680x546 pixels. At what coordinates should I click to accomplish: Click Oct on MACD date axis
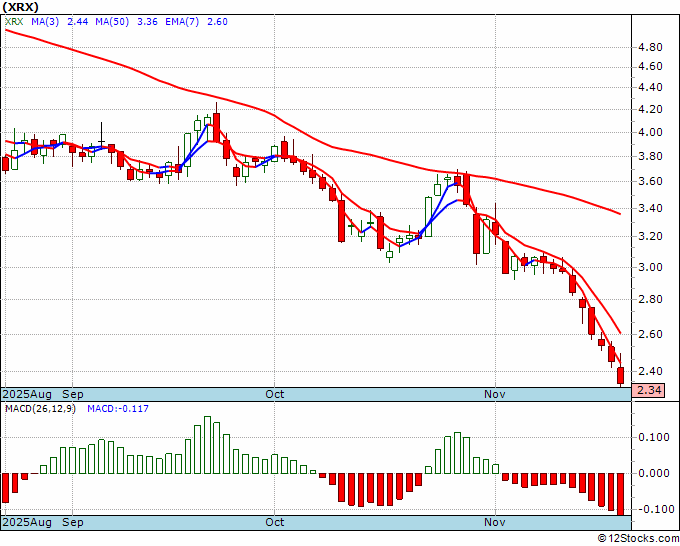[x=275, y=522]
